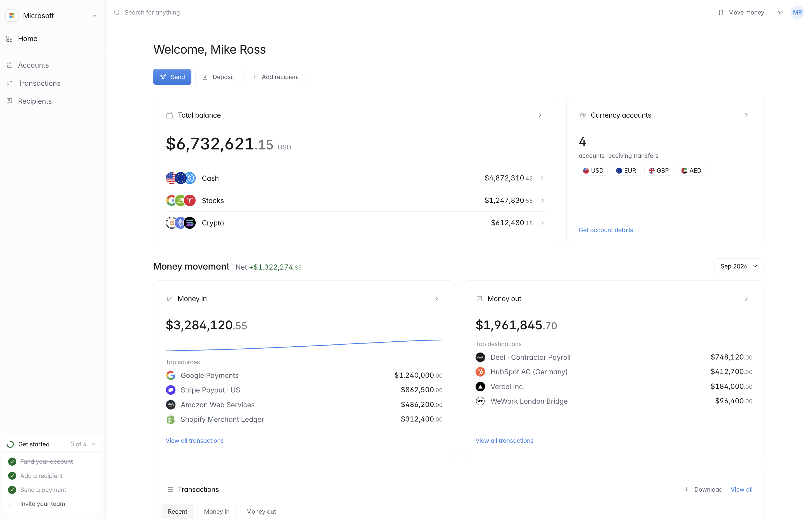Viewport: 812px width, 519px height.
Task: Click the Vercel Inc. logo icon
Action: pyautogui.click(x=480, y=387)
